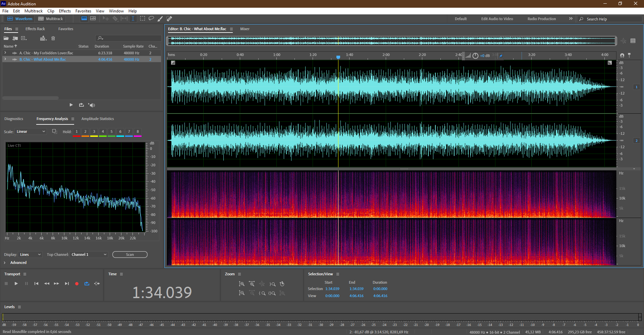Click Insert into Multitrack icon in Files panel

[x=43, y=38]
